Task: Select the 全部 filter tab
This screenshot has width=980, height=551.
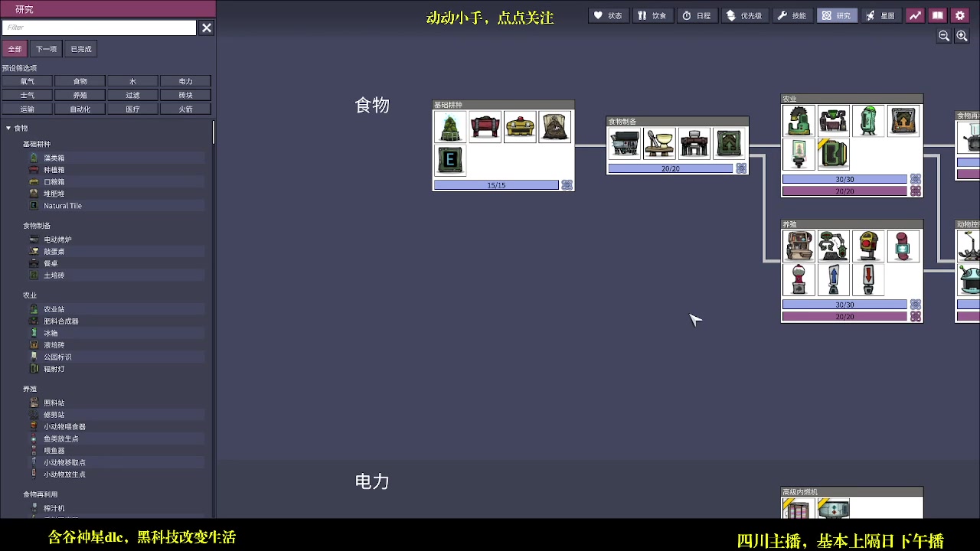Action: pyautogui.click(x=15, y=49)
